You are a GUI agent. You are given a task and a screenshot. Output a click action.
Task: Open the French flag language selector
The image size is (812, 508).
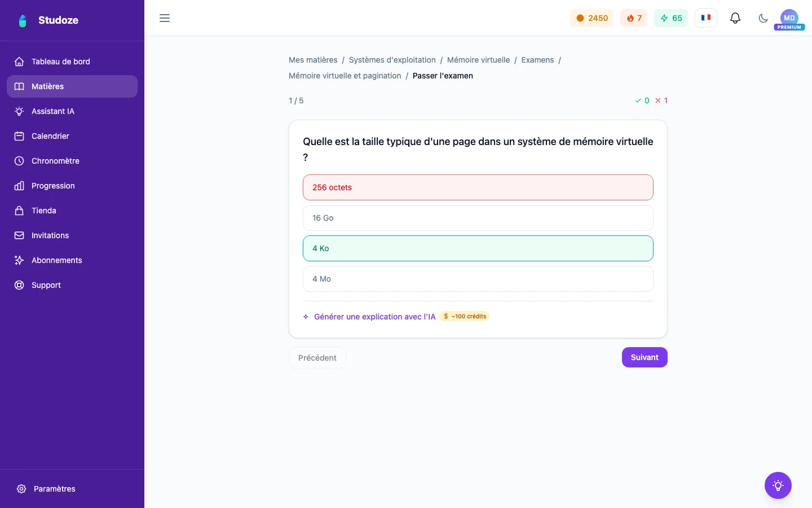(x=706, y=18)
